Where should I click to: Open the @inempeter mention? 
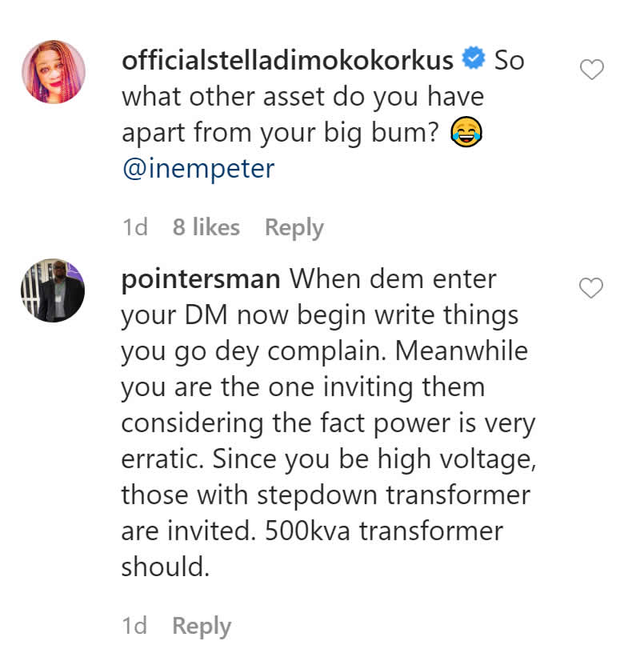[198, 169]
